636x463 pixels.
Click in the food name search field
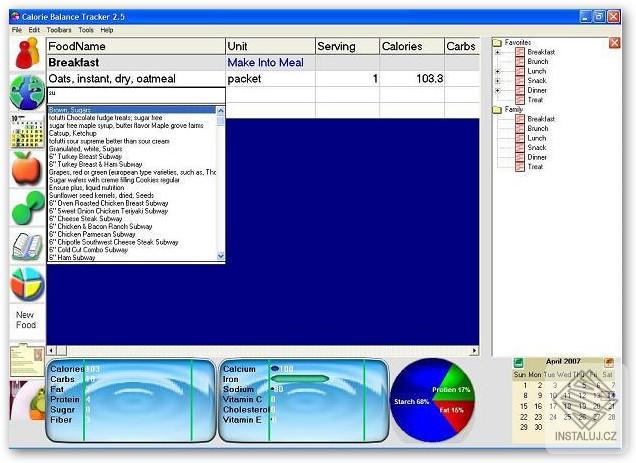pos(136,95)
